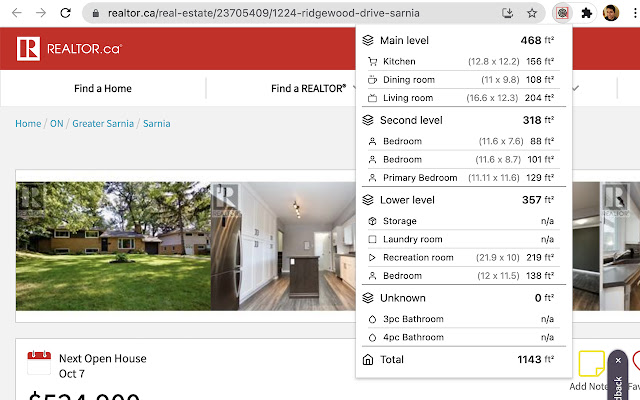Click the Sarnia breadcrumb link
This screenshot has width=640, height=400.
click(x=157, y=123)
